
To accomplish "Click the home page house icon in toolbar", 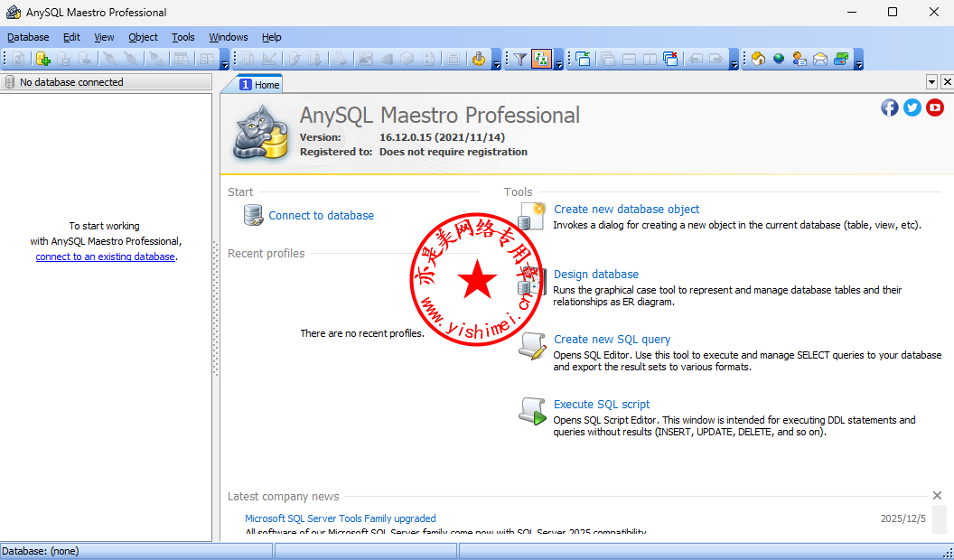I will (x=758, y=59).
